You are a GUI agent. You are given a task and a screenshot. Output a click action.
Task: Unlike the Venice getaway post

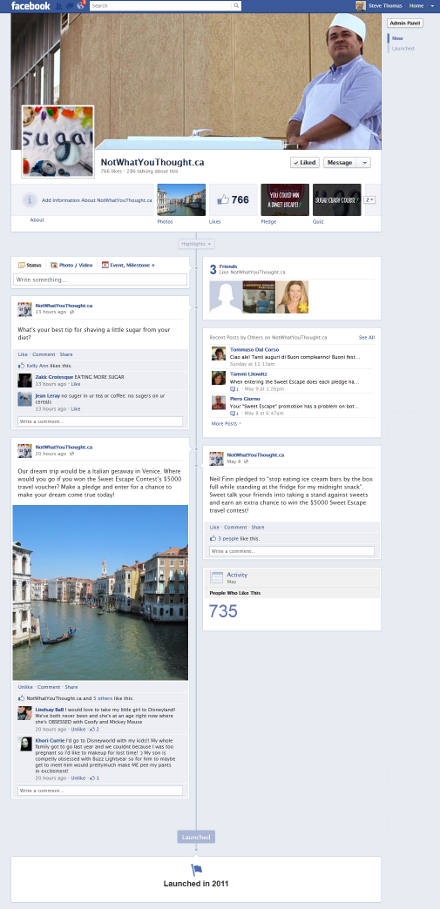pyautogui.click(x=24, y=687)
